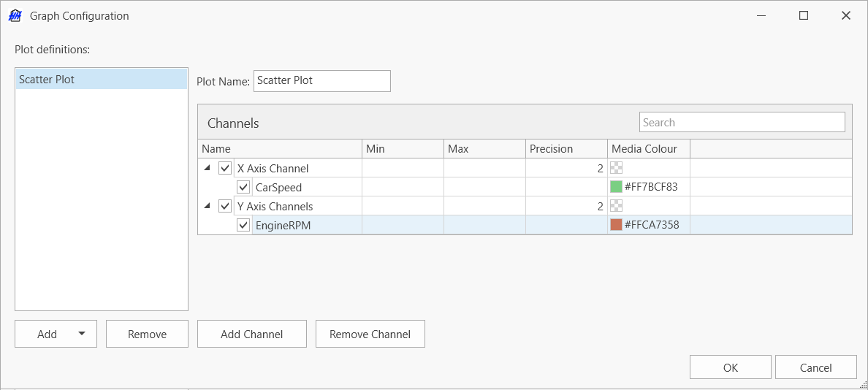
Task: Collapse the X Axis Channel tree node
Action: click(208, 168)
